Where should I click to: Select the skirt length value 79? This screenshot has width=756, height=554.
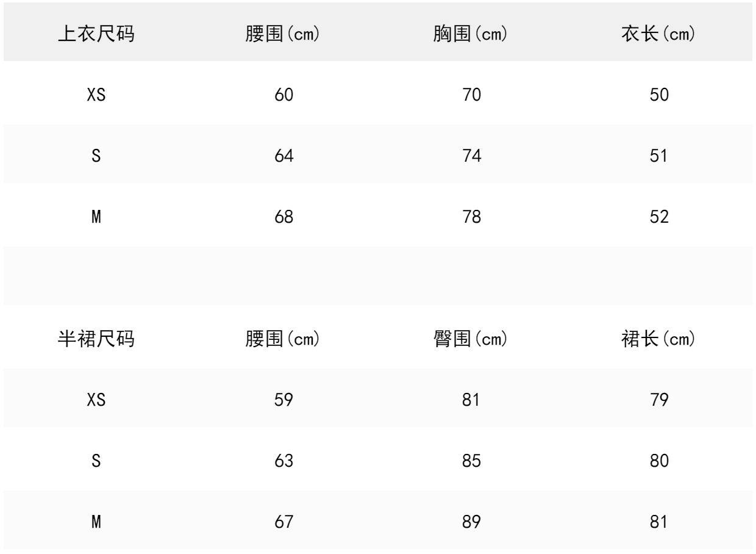[x=658, y=400]
